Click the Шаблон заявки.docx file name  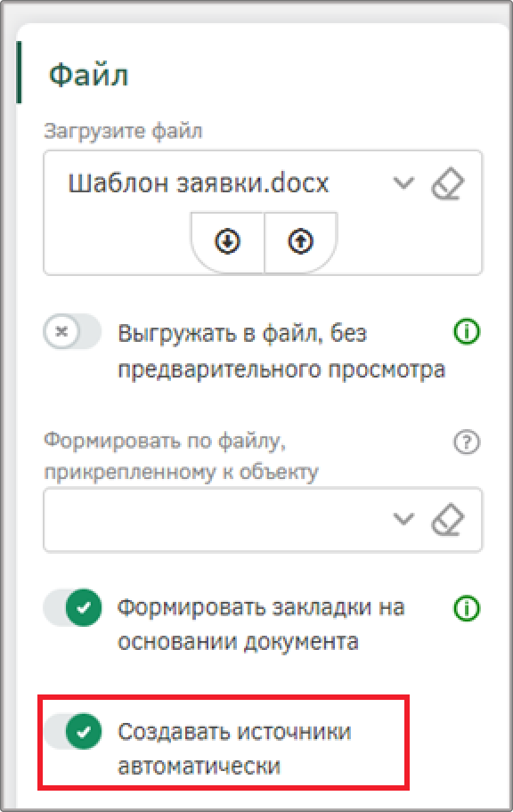(x=199, y=183)
